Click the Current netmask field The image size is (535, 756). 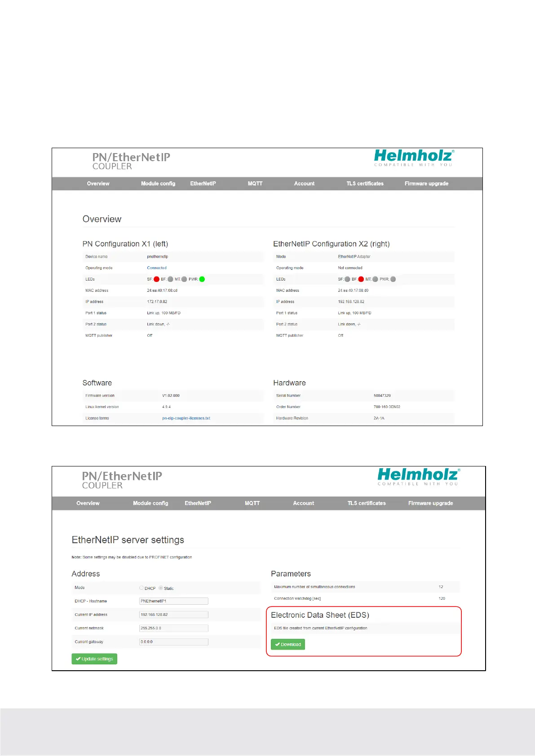174,628
